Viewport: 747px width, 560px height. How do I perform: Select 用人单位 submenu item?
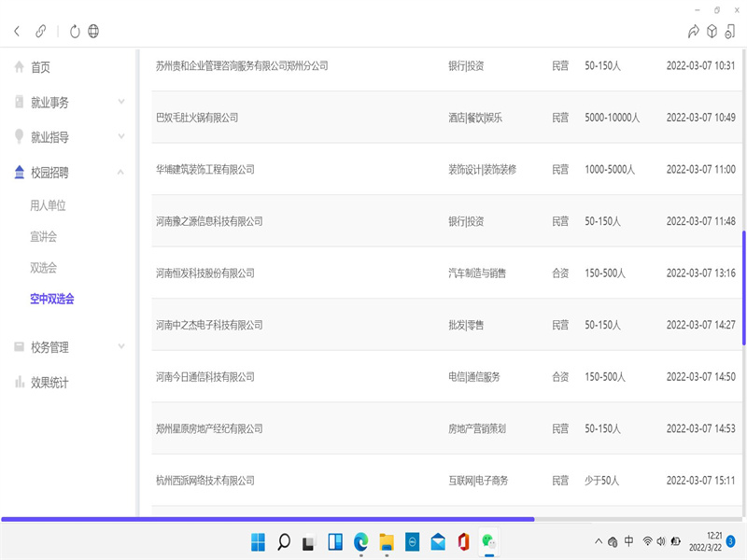(x=48, y=205)
